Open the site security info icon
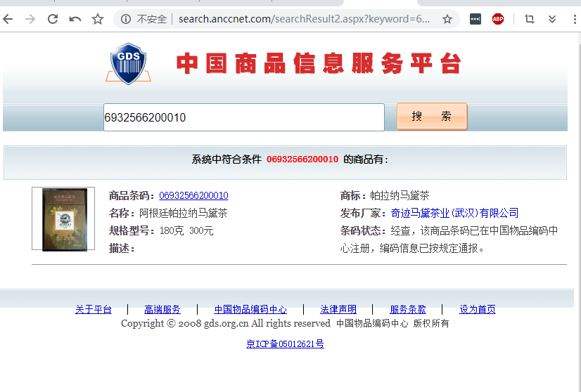Screen dimensions: 581x392 pos(126,19)
